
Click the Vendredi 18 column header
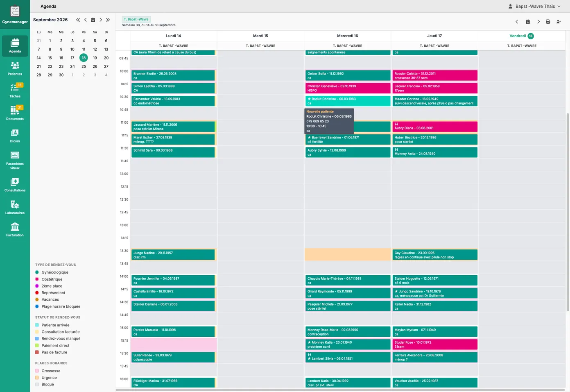tap(522, 36)
